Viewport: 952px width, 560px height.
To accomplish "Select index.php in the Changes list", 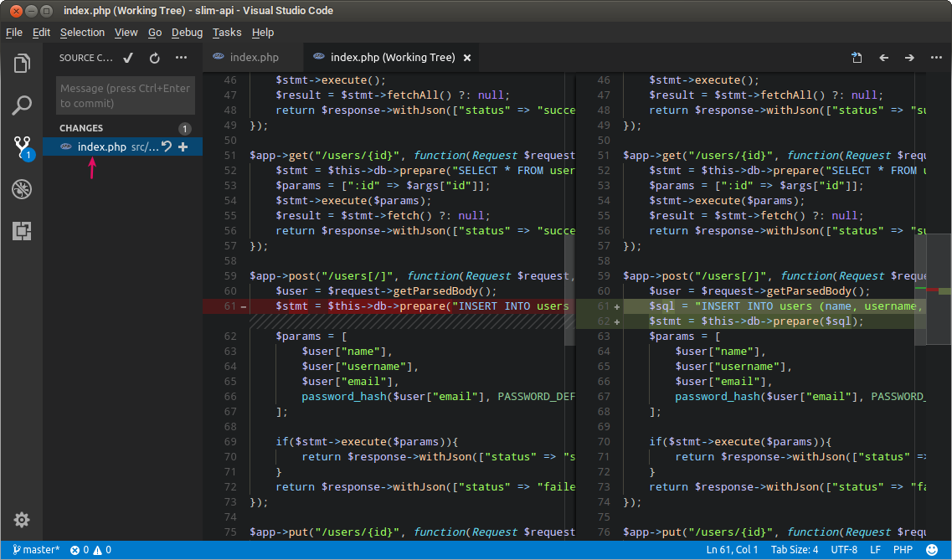I will [x=101, y=146].
